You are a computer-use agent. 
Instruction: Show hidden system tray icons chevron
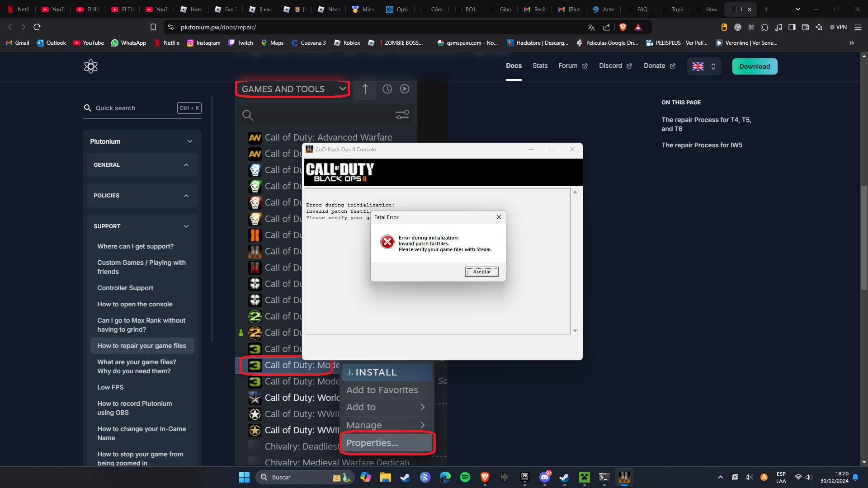pyautogui.click(x=720, y=477)
